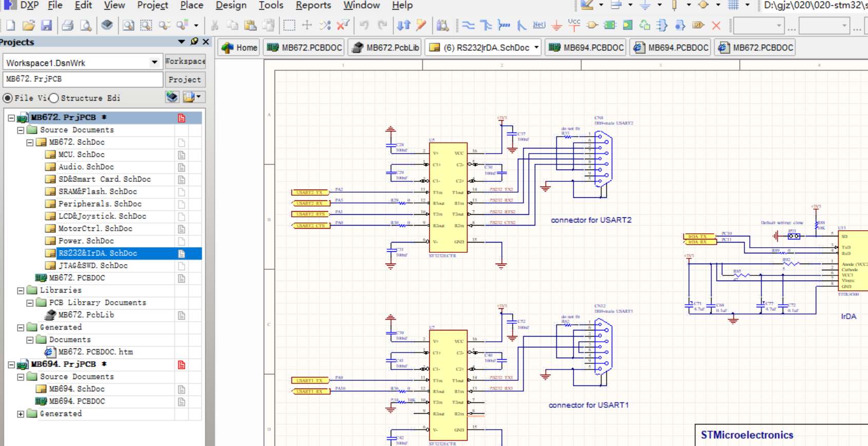Screen dimensions: 868x446
Task: Open the Place menu
Action: (x=191, y=5)
